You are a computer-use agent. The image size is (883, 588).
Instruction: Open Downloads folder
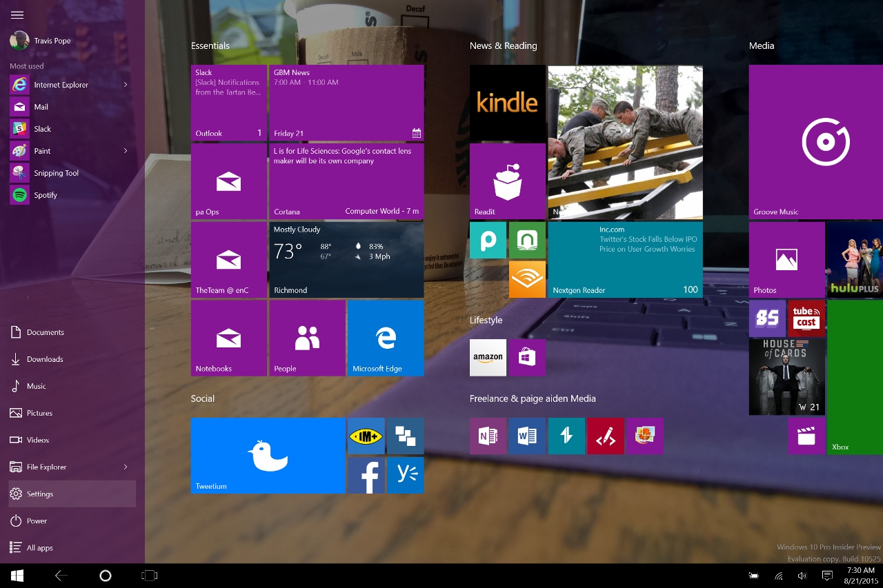point(72,359)
